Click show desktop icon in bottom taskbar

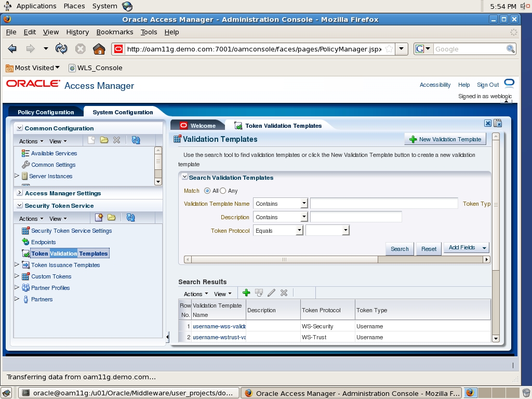pos(6,393)
